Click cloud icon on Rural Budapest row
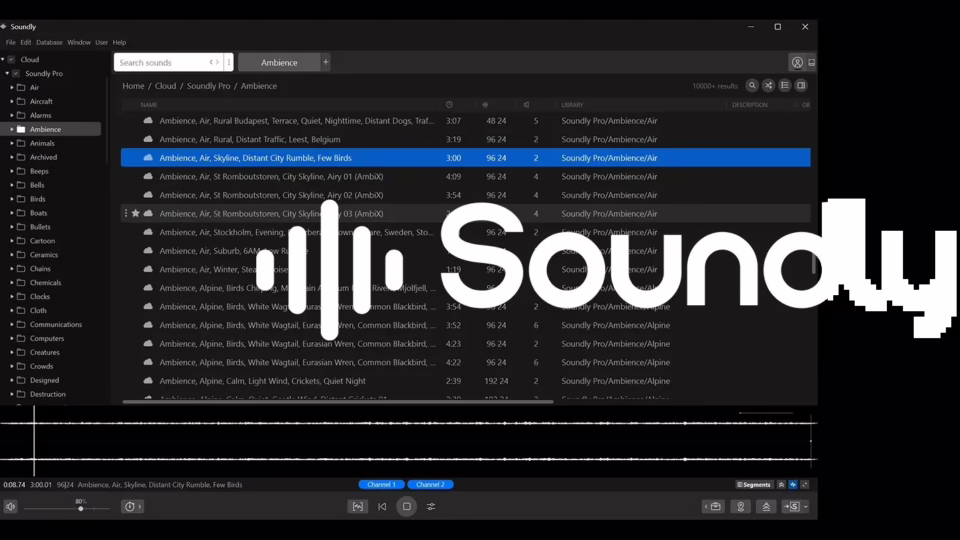 (x=148, y=121)
